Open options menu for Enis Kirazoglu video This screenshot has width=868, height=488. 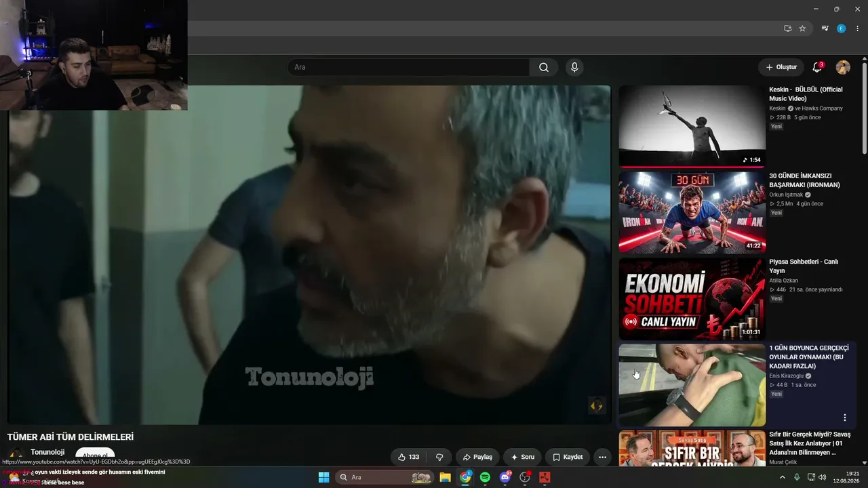[x=845, y=418]
